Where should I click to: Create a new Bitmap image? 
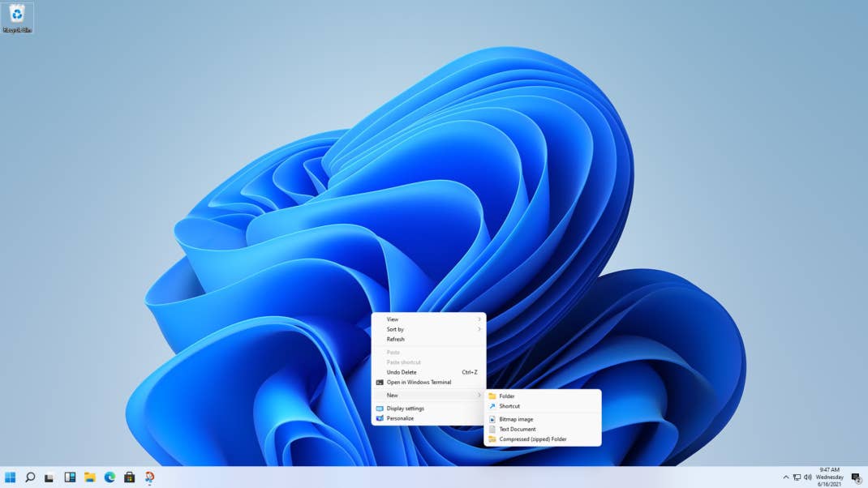543,419
